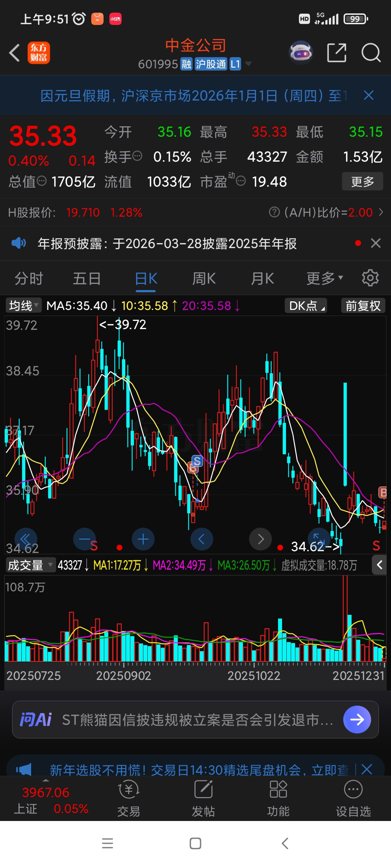This screenshot has width=391, height=868.
Task: Open 年报预披露 announcement text
Action: click(167, 243)
